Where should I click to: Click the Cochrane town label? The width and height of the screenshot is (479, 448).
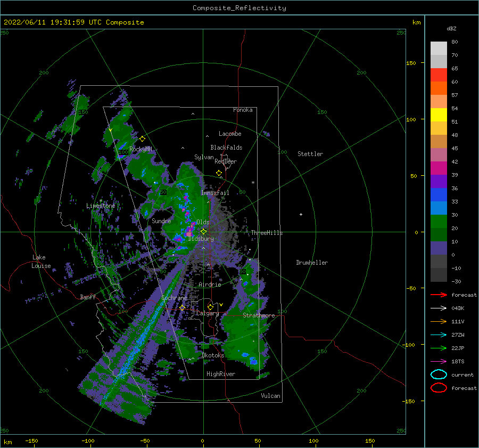(174, 298)
